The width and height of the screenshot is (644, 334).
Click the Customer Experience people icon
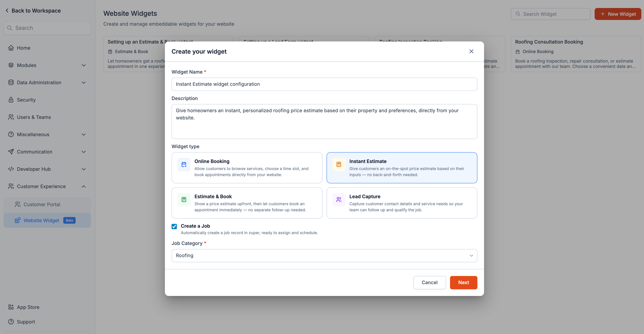click(11, 186)
